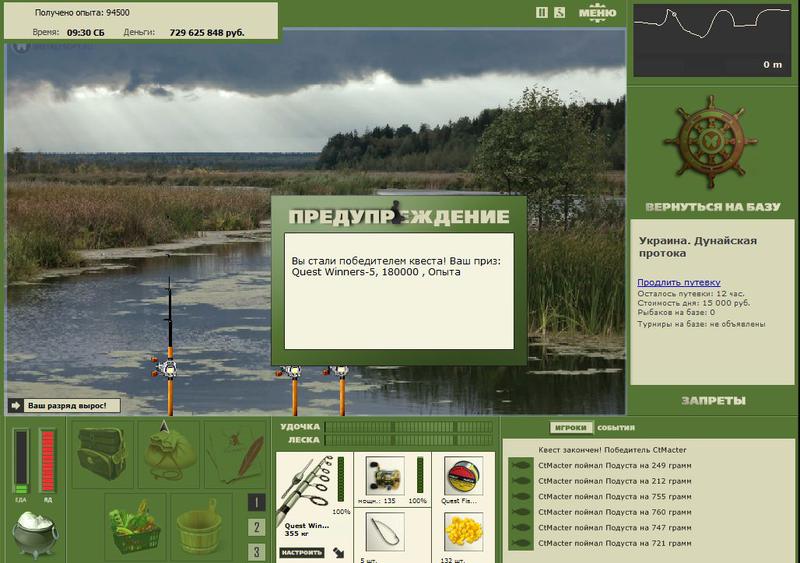
Task: Open the МЕНЮ menu
Action: [x=597, y=13]
